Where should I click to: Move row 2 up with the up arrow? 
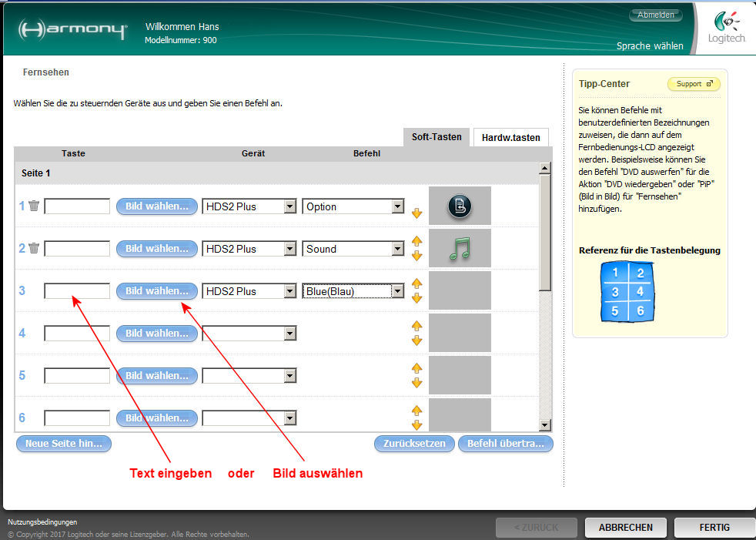tap(417, 242)
